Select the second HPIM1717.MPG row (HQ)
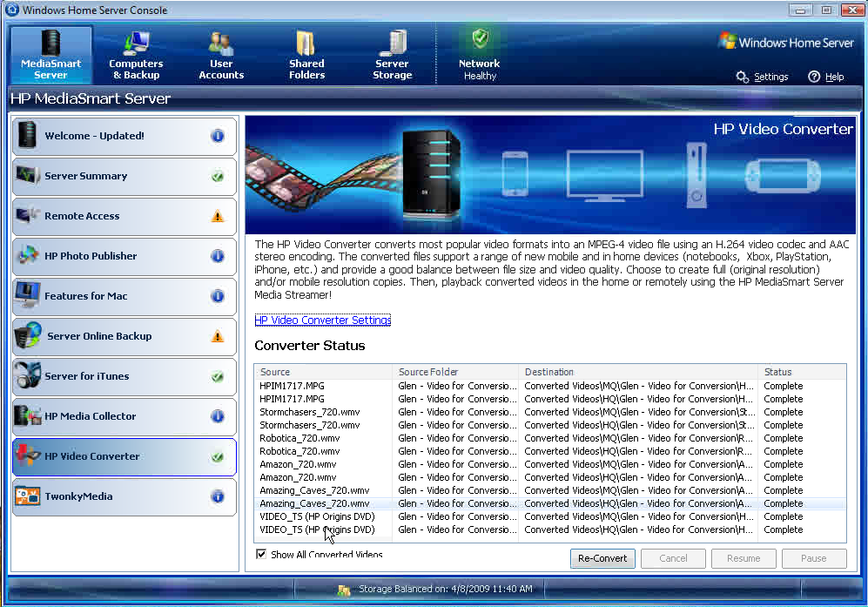Viewport: 868px width, 607px height. (x=550, y=399)
